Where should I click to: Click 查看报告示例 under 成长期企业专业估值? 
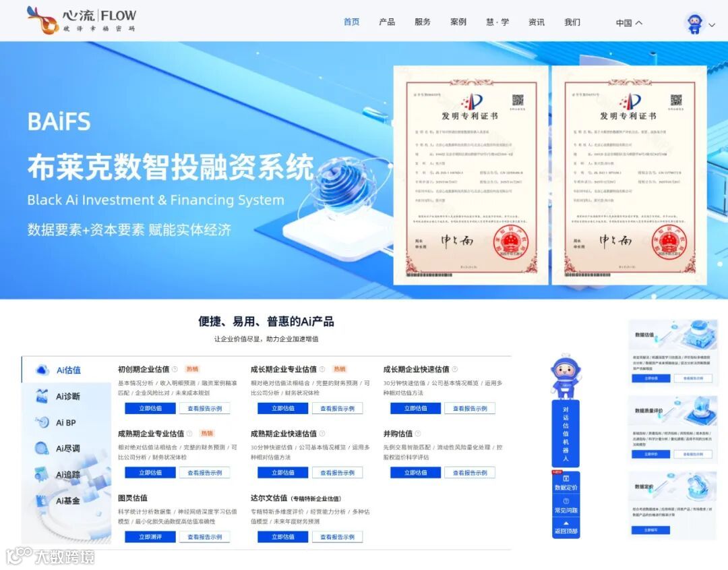pyautogui.click(x=338, y=408)
